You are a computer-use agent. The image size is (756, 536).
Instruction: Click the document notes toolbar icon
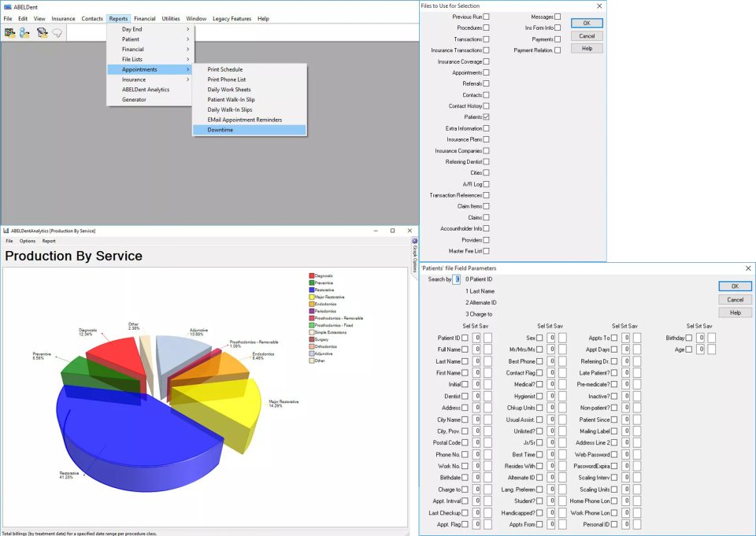point(43,33)
